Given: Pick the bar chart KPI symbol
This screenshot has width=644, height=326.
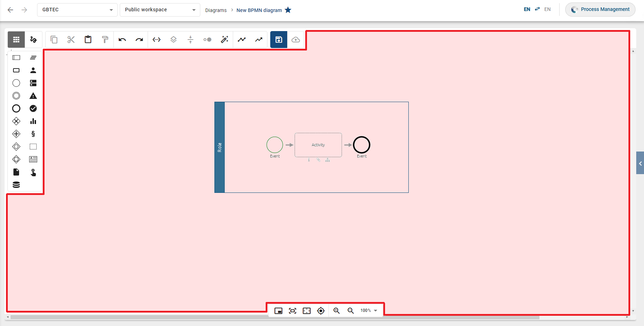Looking at the screenshot, I should 33,121.
